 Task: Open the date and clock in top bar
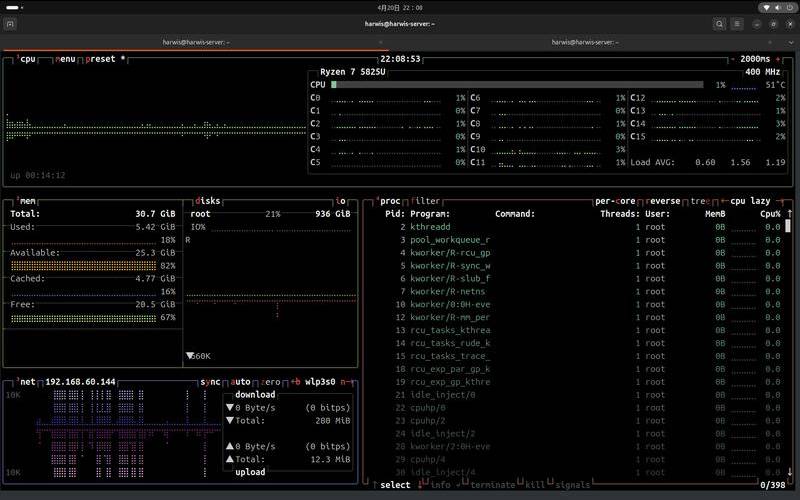pos(400,8)
